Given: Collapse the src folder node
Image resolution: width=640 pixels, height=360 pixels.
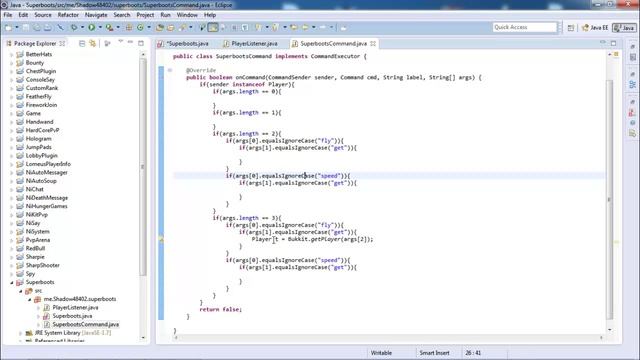Looking at the screenshot, I should tap(21, 291).
